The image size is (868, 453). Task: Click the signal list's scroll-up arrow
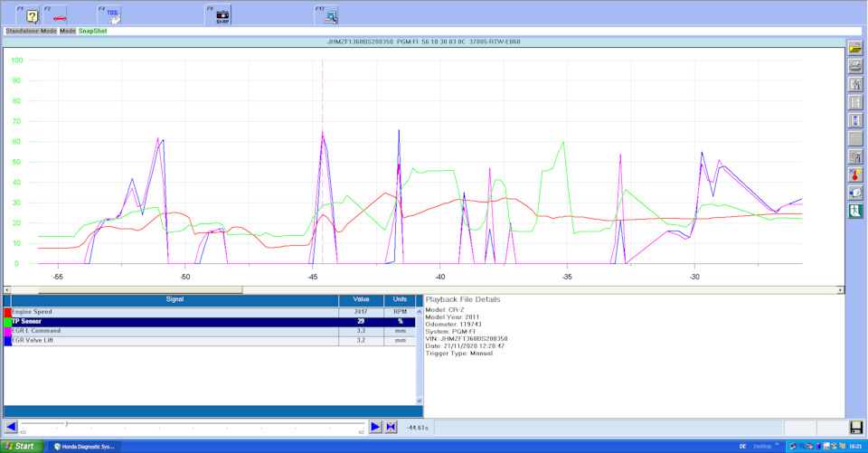419,312
